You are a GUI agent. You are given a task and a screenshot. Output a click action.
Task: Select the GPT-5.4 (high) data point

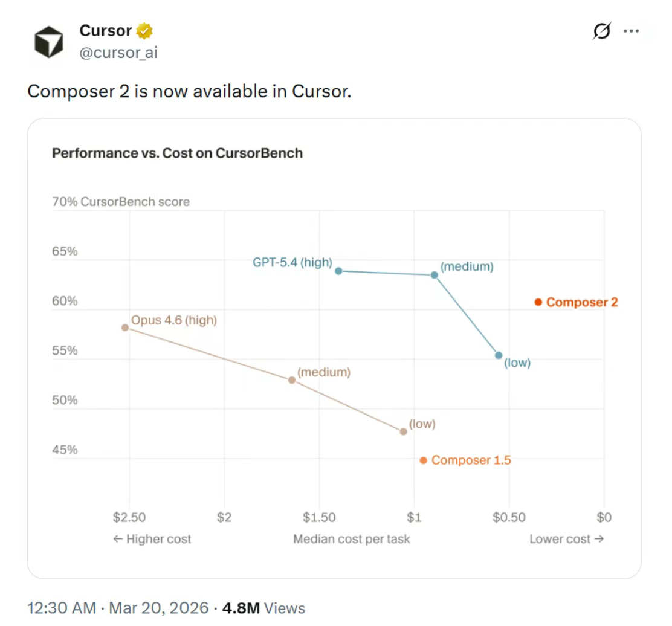click(338, 271)
